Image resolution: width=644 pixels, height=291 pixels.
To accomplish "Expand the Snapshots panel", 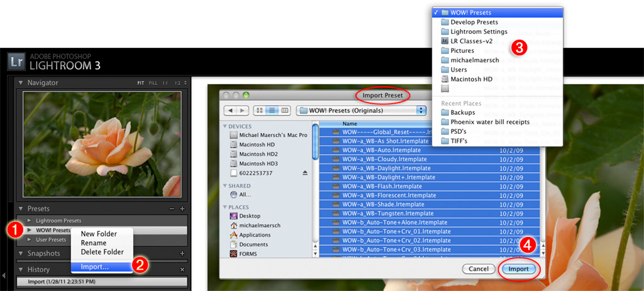I will 21,254.
